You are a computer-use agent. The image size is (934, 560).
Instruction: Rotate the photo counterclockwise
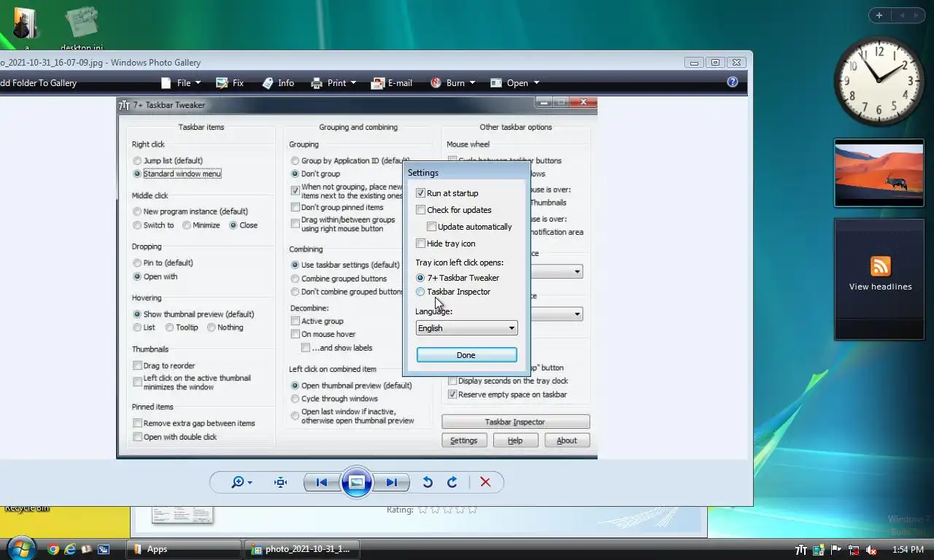428,482
